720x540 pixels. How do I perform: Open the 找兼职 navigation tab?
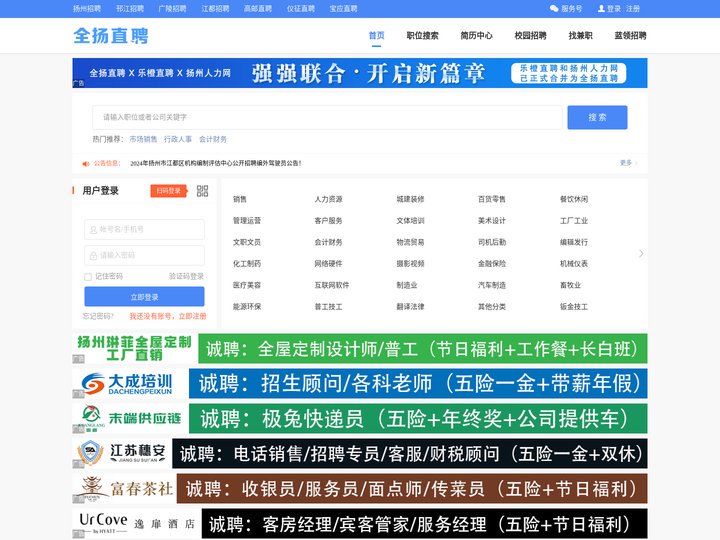[580, 35]
